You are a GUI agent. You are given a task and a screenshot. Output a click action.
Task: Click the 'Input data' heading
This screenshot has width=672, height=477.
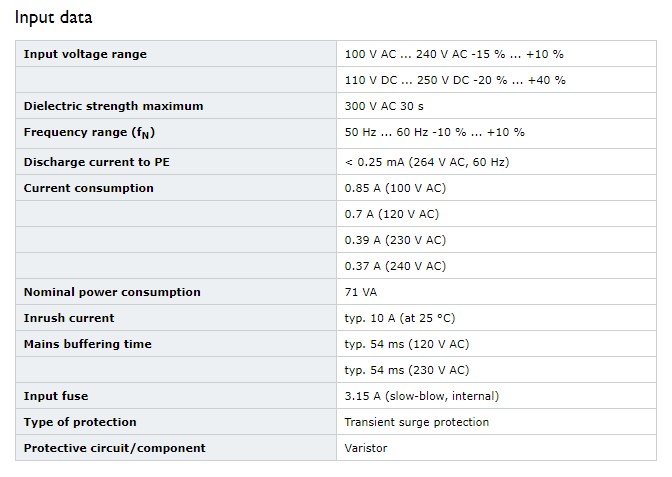tap(54, 18)
